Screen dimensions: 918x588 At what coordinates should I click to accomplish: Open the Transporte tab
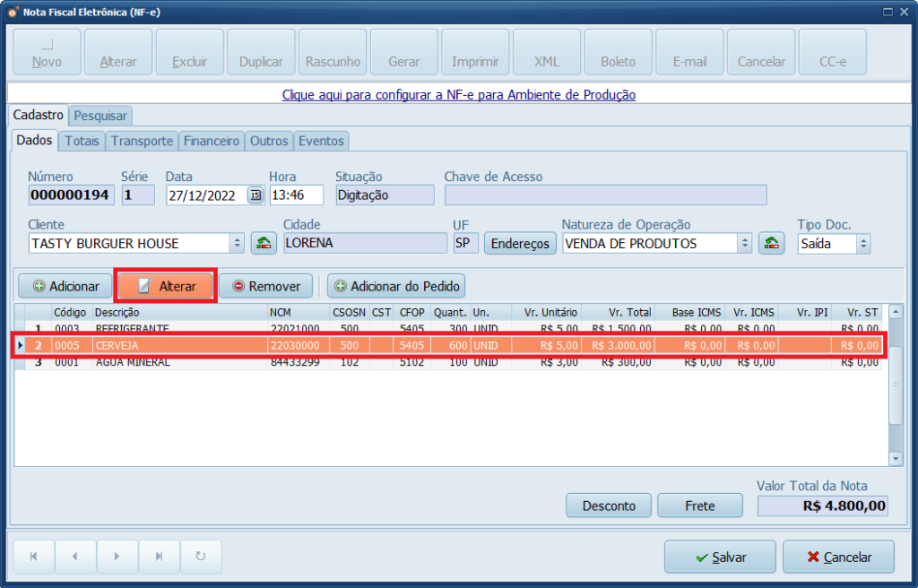tap(142, 141)
